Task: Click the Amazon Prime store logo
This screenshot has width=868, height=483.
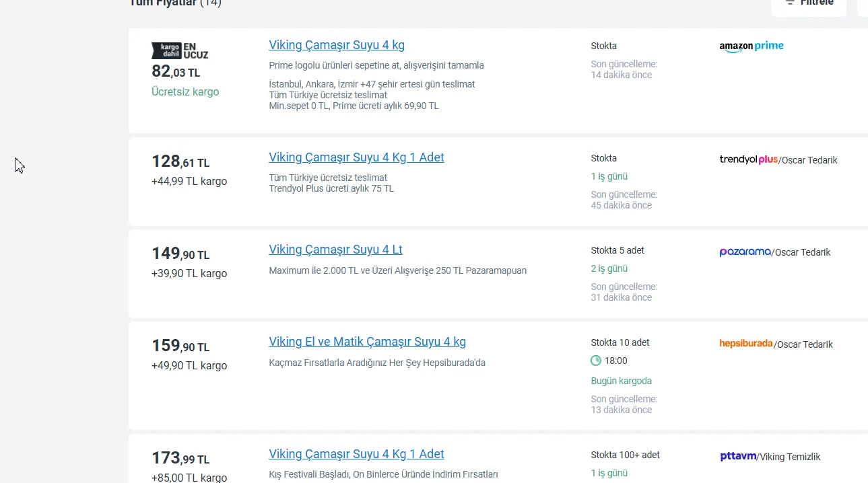Action: [752, 46]
